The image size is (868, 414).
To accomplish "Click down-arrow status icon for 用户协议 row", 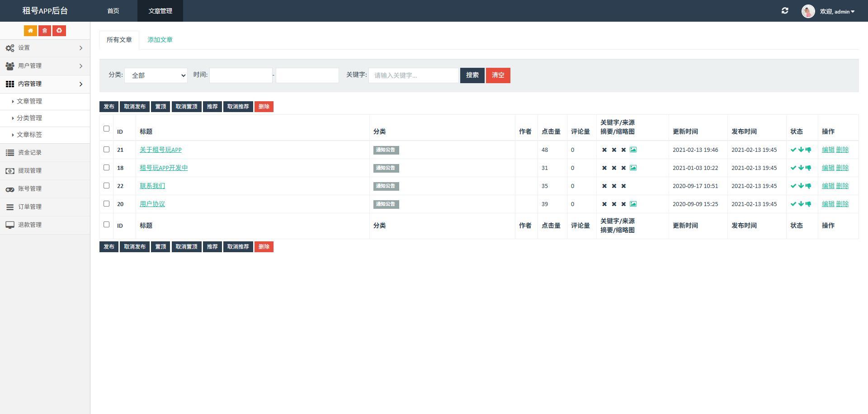I will click(801, 204).
